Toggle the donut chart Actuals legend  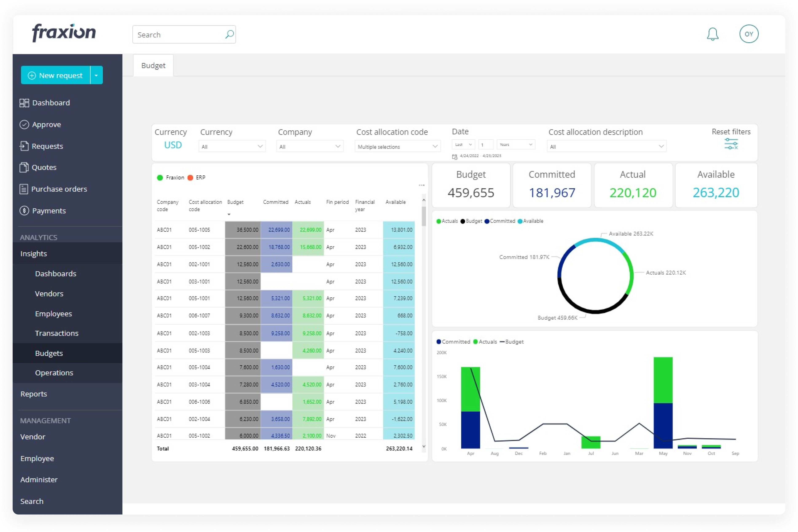[447, 221]
